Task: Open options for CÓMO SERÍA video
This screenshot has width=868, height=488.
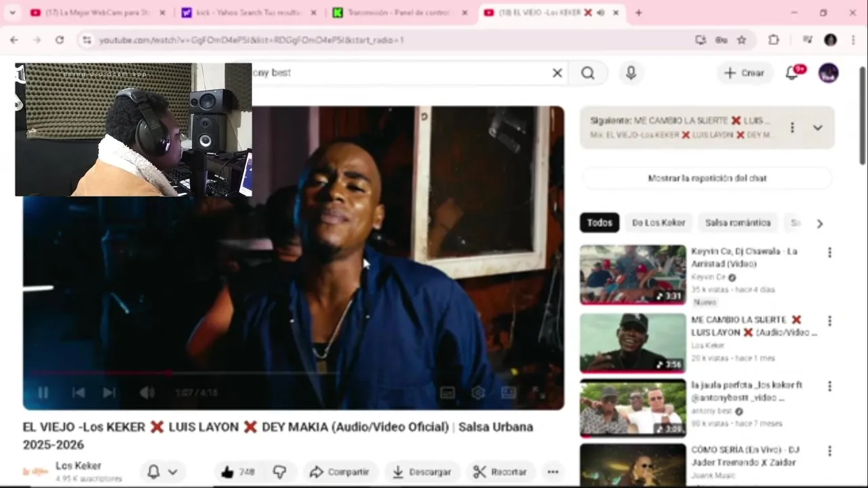Action: tap(829, 451)
